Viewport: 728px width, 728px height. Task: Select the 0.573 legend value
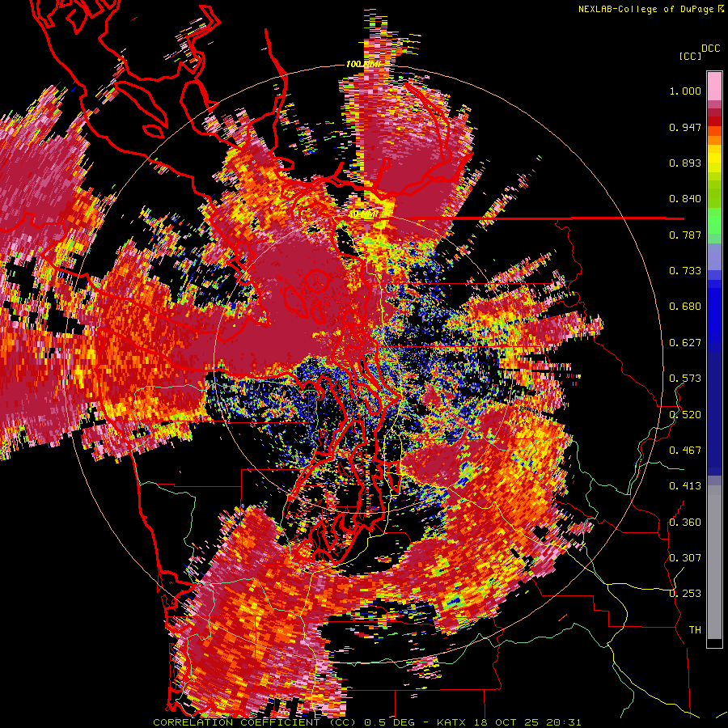coord(685,379)
